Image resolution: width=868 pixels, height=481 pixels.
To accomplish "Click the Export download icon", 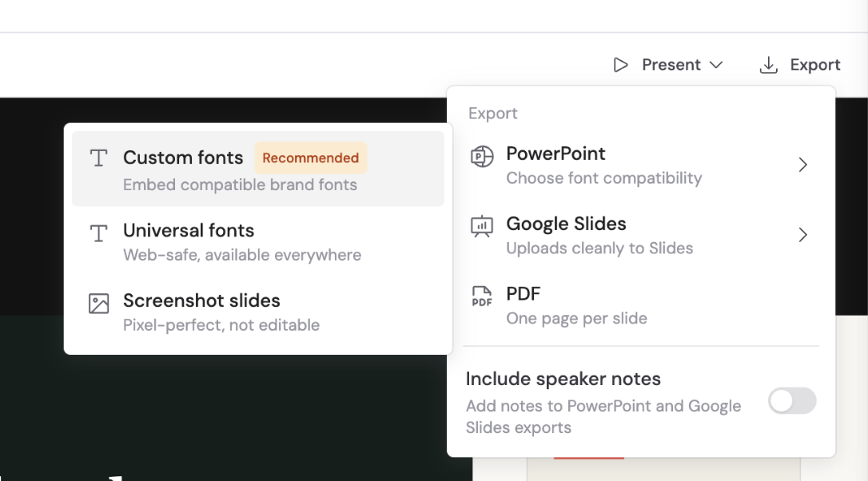I will (x=768, y=65).
